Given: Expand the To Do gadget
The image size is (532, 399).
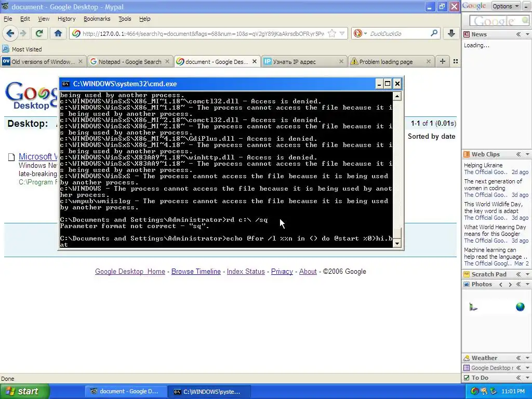Looking at the screenshot, I should tap(518, 378).
